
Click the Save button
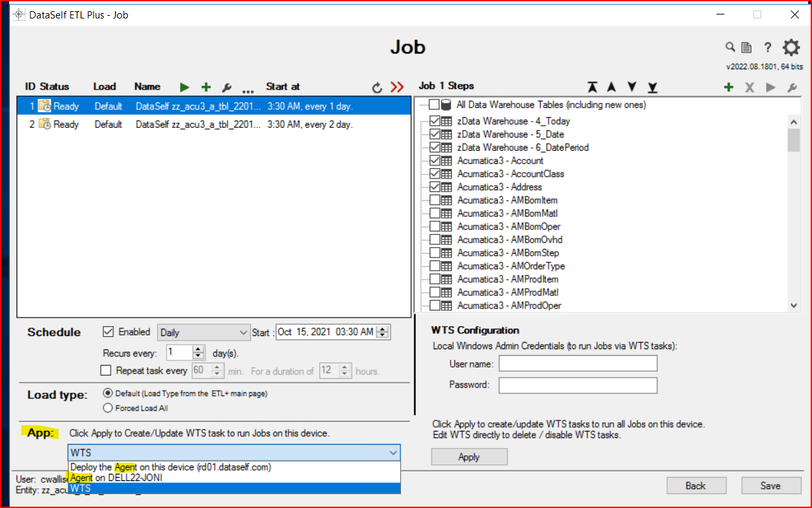(x=771, y=486)
